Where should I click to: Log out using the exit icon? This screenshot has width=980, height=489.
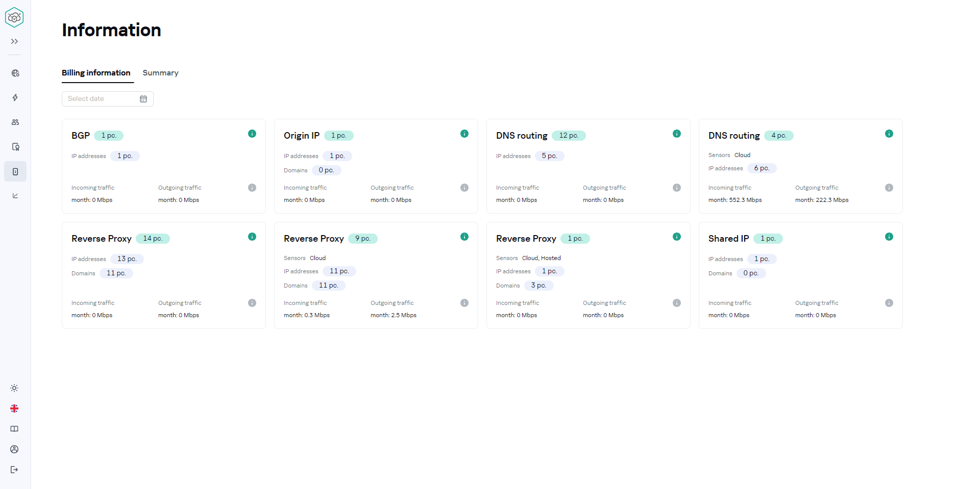pos(14,470)
